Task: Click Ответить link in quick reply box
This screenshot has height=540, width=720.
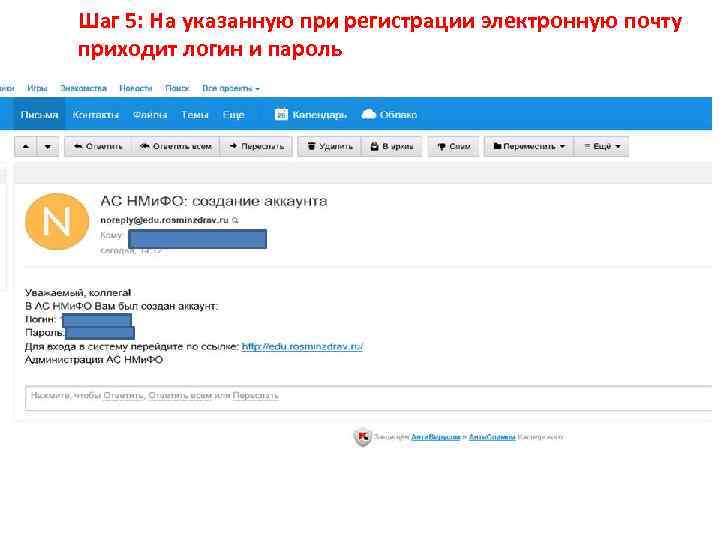Action: (123, 395)
